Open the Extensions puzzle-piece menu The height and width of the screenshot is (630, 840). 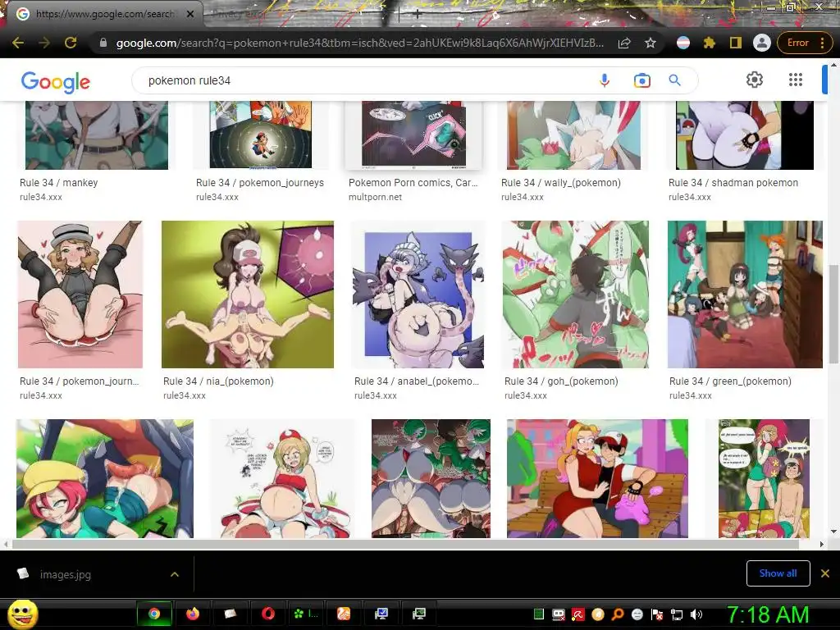point(710,43)
